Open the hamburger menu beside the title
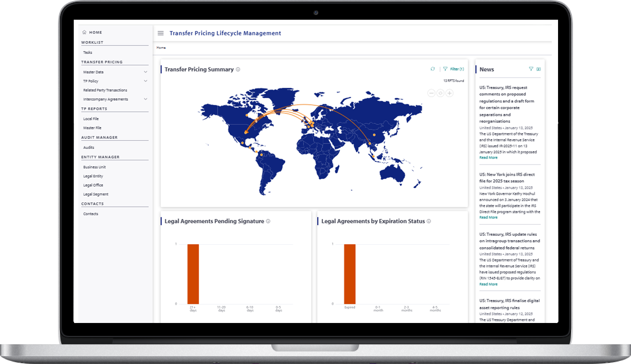The height and width of the screenshot is (364, 631). [161, 33]
